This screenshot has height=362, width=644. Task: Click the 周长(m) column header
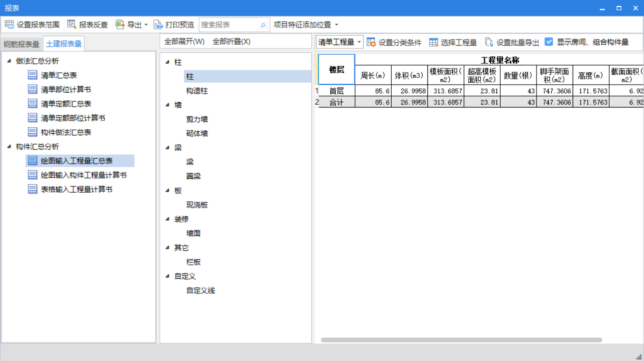click(x=373, y=75)
